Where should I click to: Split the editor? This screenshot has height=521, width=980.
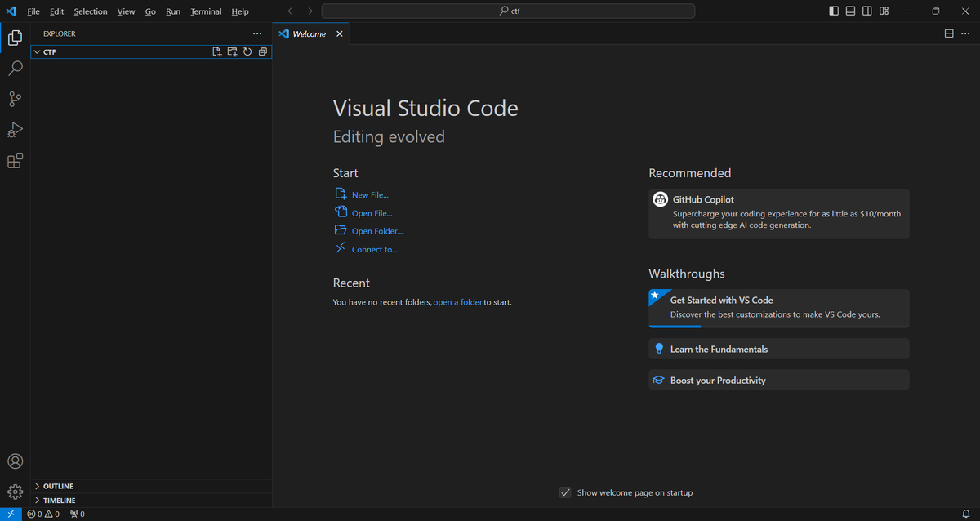click(x=948, y=33)
